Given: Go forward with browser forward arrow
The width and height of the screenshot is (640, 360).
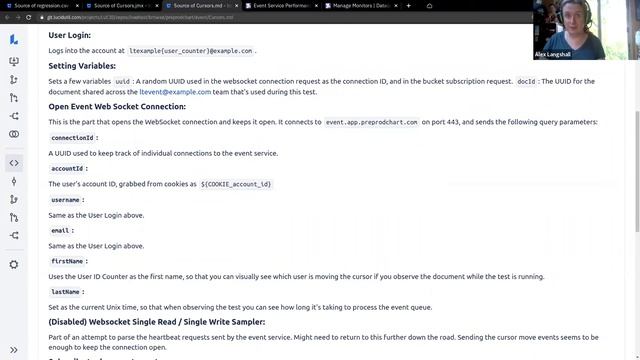Looking at the screenshot, I should click(18, 17).
